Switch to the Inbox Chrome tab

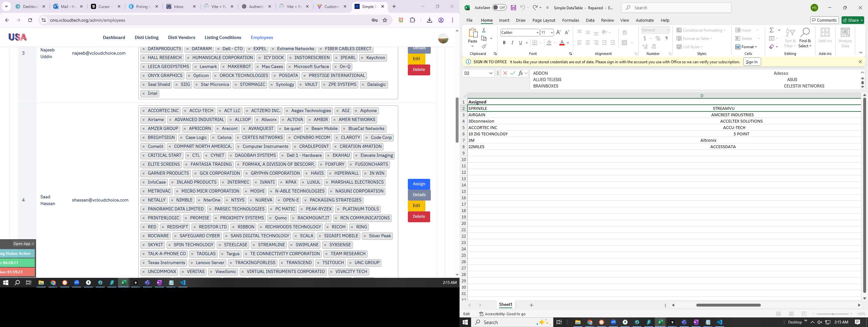(181, 6)
